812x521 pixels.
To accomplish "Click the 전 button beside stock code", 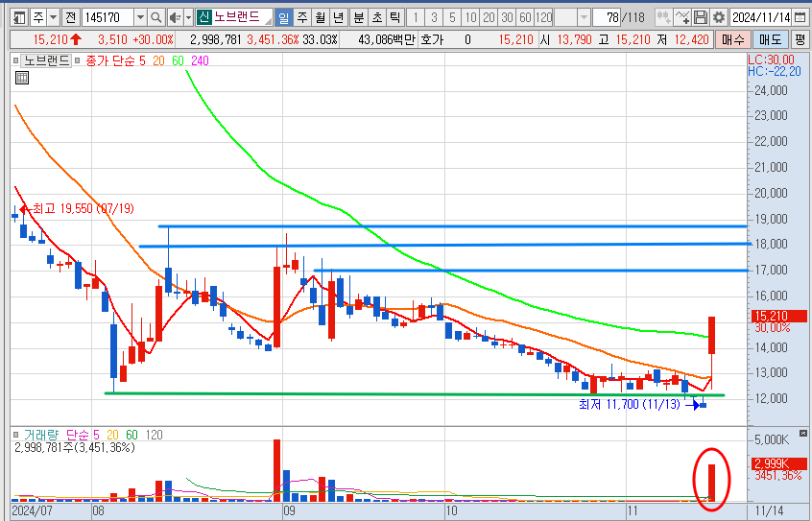I will click(x=70, y=18).
